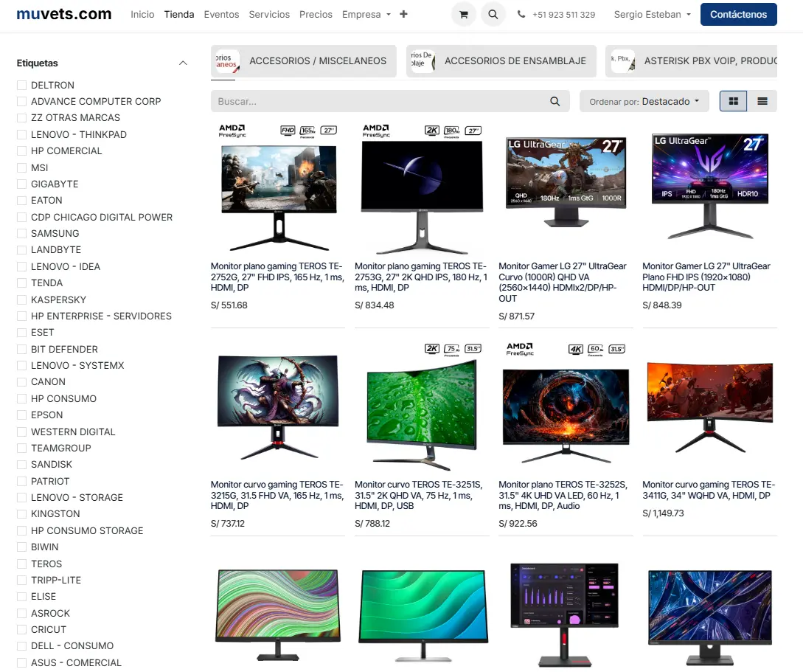Collapse the Etiquetas filter section

(183, 63)
